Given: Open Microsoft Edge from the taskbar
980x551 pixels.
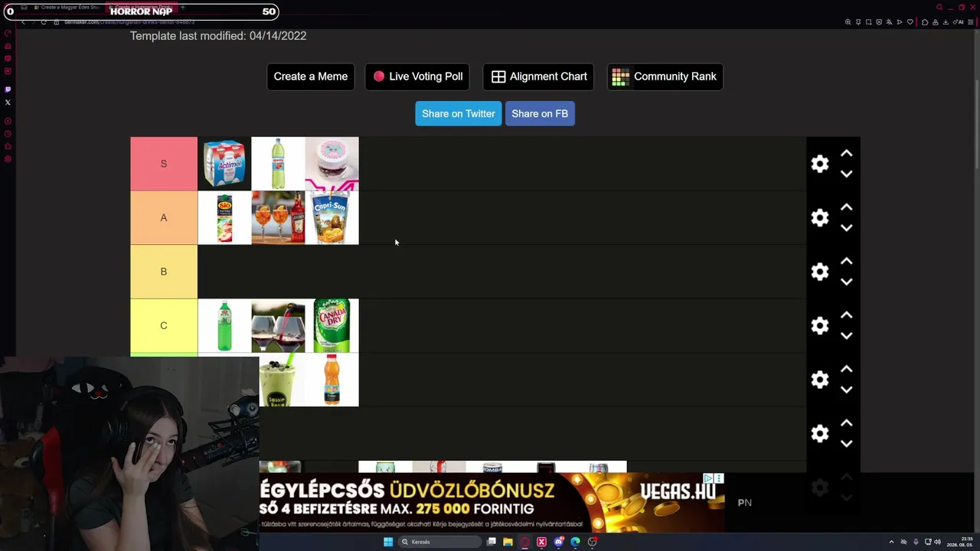Looking at the screenshot, I should 575,542.
